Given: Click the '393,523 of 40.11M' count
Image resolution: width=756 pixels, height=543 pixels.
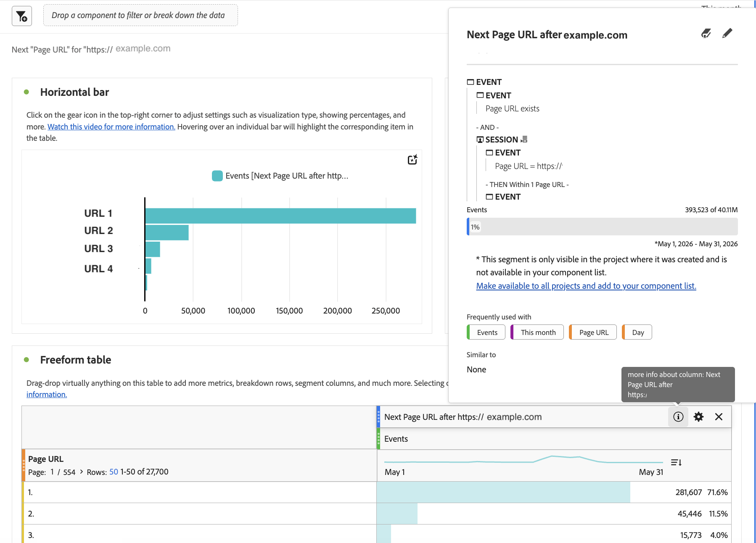Looking at the screenshot, I should 711,210.
